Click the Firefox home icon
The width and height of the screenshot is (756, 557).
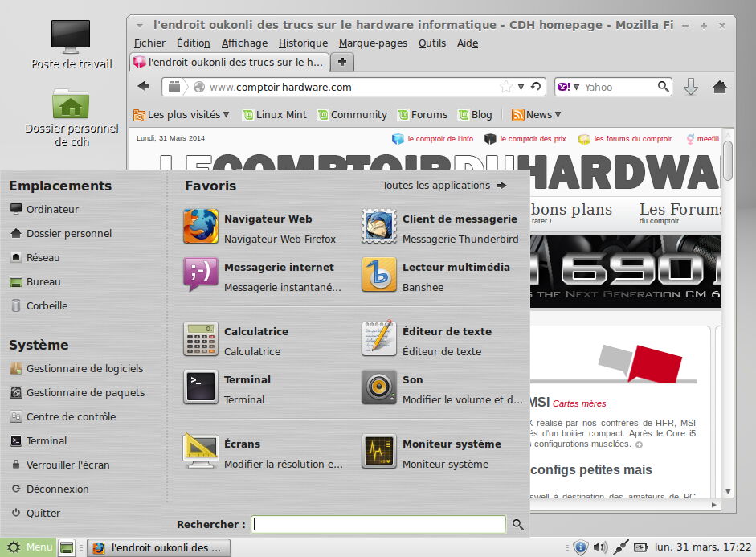[x=719, y=86]
